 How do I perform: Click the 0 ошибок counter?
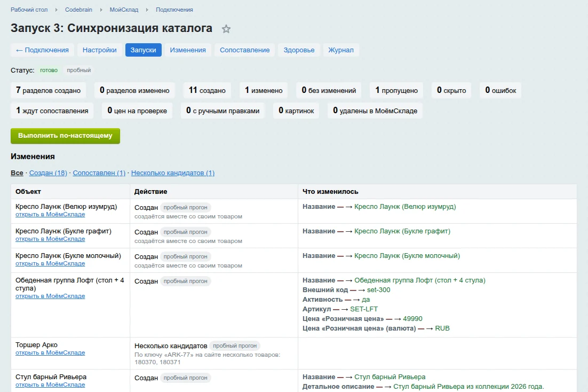click(x=500, y=90)
